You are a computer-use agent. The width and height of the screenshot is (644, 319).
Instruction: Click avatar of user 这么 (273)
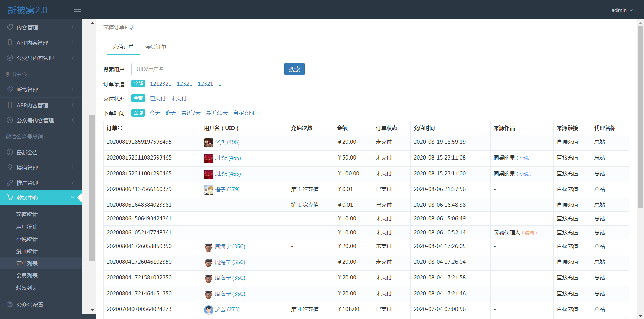coord(208,310)
